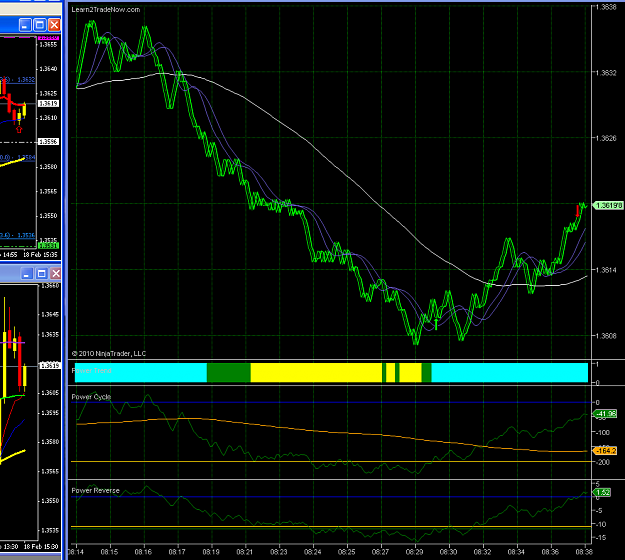Minimize the upper-left chart window
The image size is (625, 560).
pyautogui.click(x=25, y=25)
